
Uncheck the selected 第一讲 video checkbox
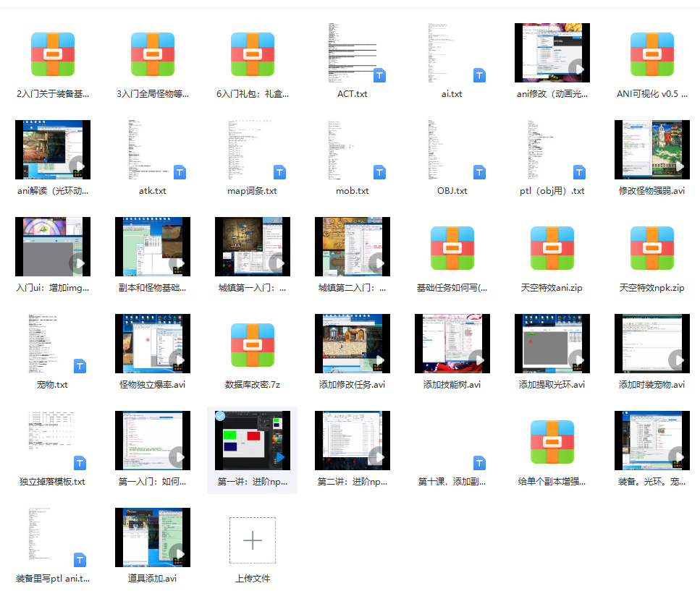(220, 416)
